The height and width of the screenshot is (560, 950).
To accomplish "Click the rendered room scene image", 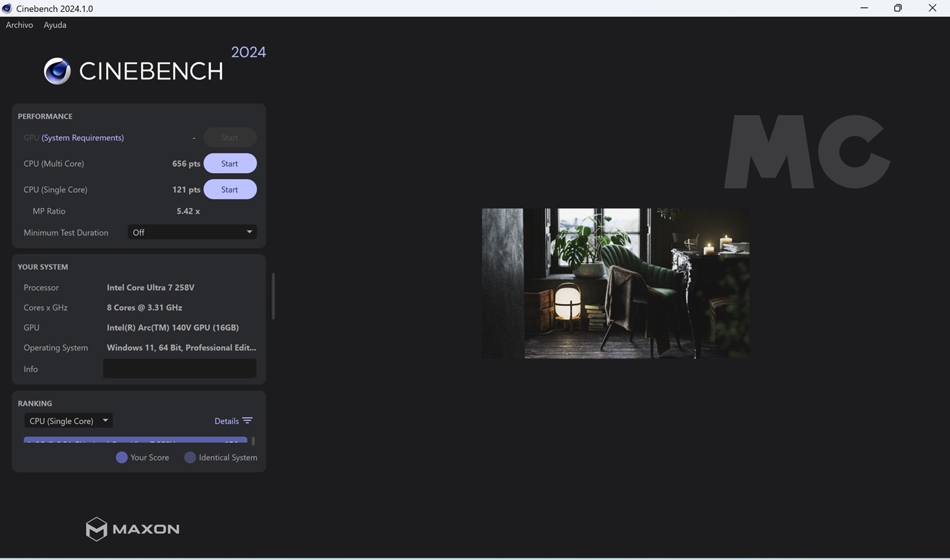I will [615, 284].
